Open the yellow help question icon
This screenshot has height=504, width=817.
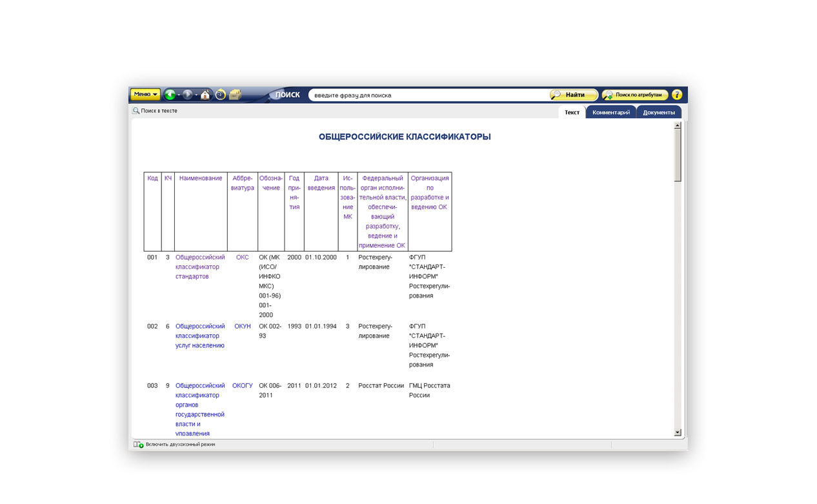click(677, 95)
